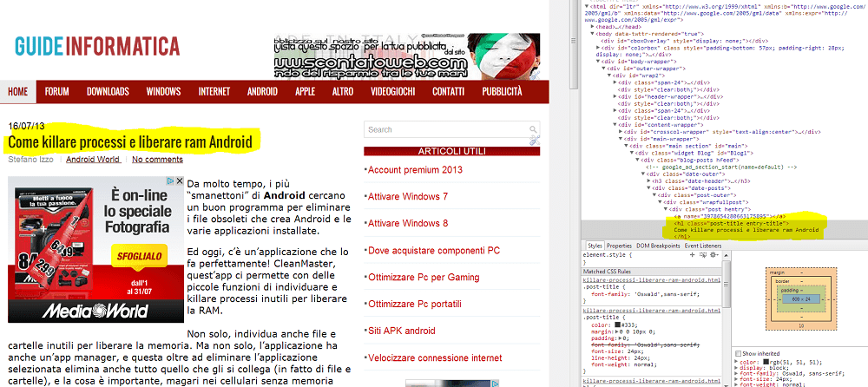Expand the header-wrapper div node

pyautogui.click(x=615, y=96)
